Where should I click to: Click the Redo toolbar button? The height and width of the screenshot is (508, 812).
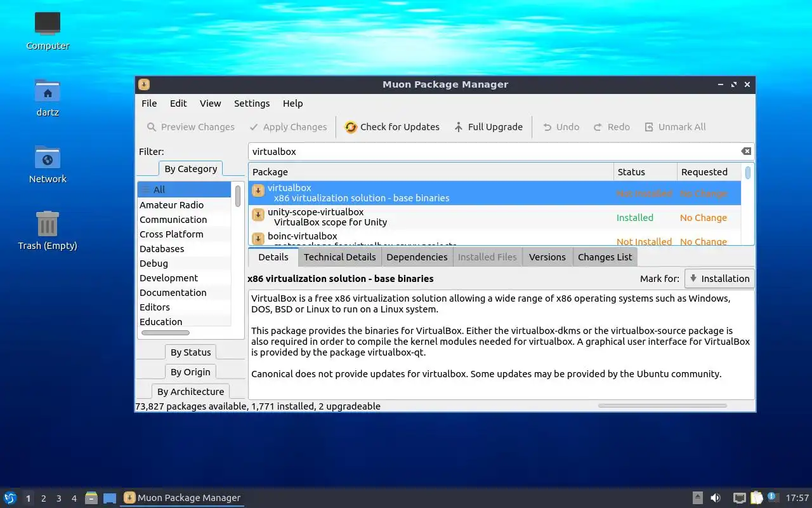point(612,127)
